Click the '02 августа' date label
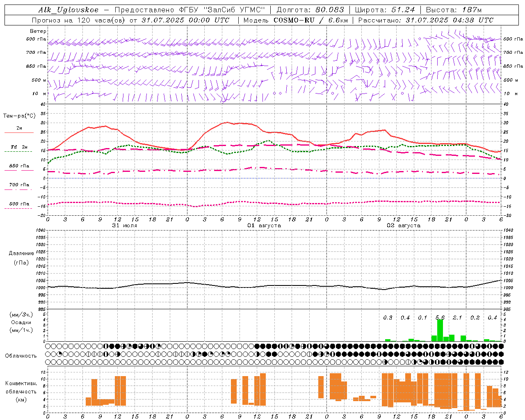Viewport: 525px width, 420px height. click(x=404, y=226)
